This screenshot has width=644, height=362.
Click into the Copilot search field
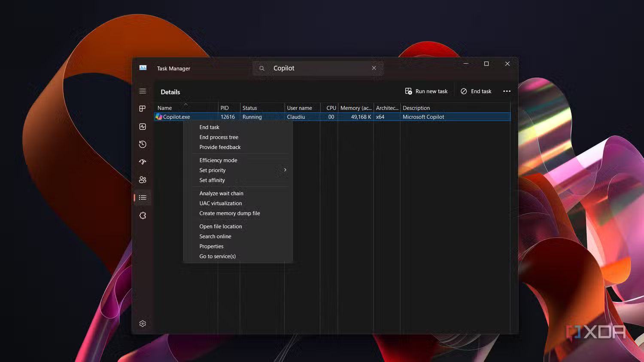click(318, 68)
